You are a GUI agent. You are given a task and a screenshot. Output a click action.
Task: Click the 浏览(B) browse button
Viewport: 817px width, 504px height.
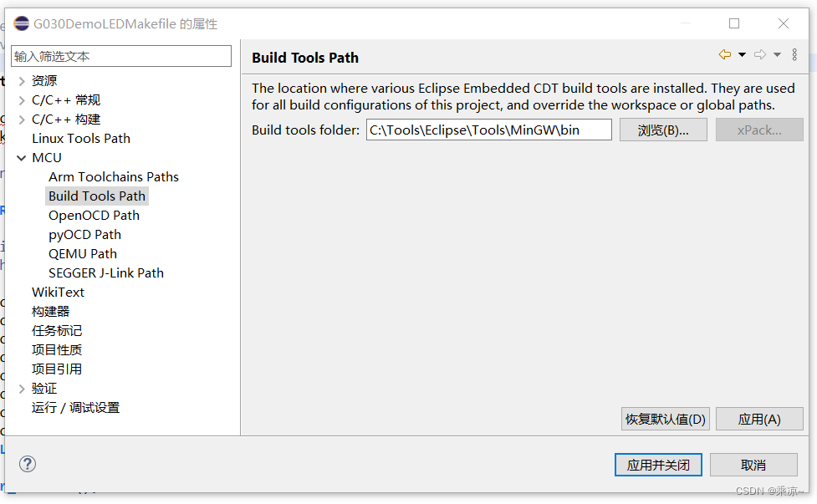(663, 130)
